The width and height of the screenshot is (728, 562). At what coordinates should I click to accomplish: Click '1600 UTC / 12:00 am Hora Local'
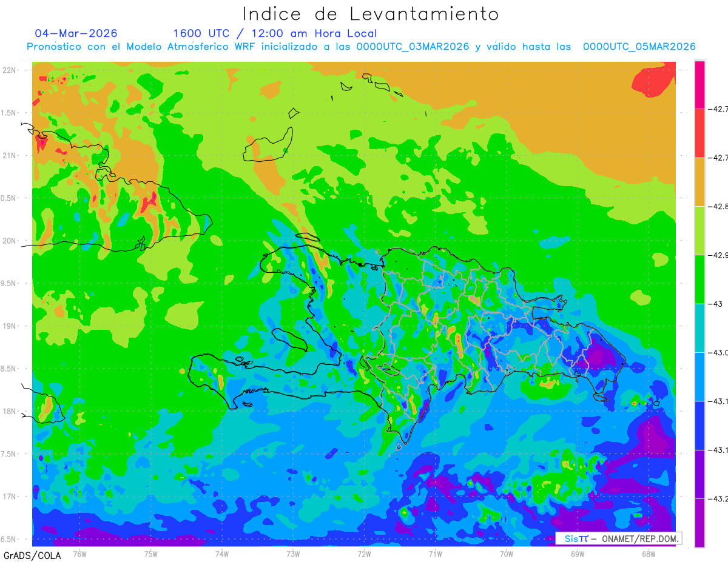click(x=275, y=33)
